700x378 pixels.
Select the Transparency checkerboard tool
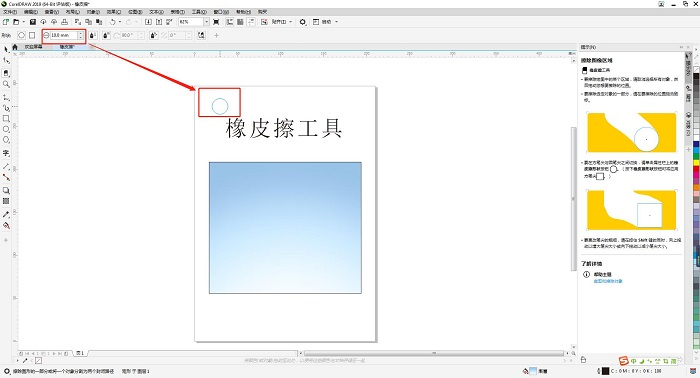6,201
